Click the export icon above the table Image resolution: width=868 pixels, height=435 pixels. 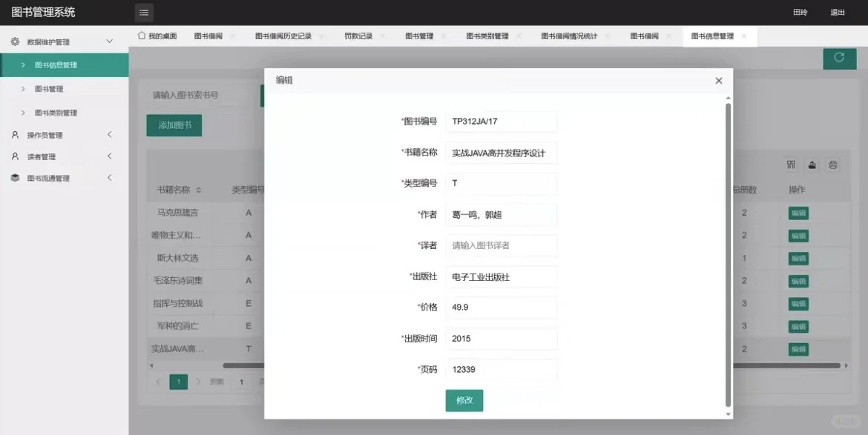812,165
